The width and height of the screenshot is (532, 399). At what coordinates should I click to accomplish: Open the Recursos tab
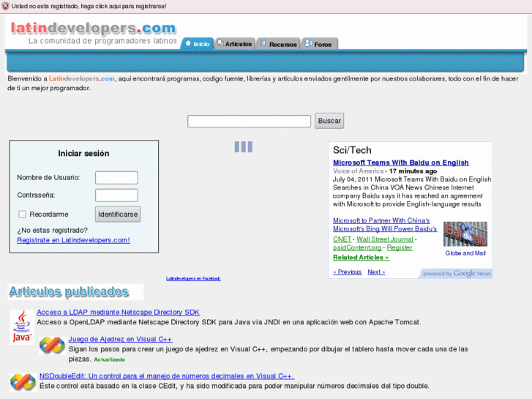pos(278,44)
